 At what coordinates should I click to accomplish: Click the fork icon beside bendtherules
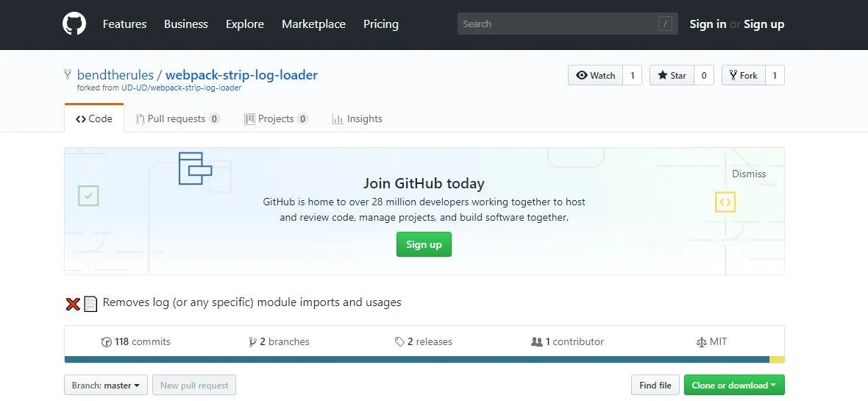pos(68,75)
